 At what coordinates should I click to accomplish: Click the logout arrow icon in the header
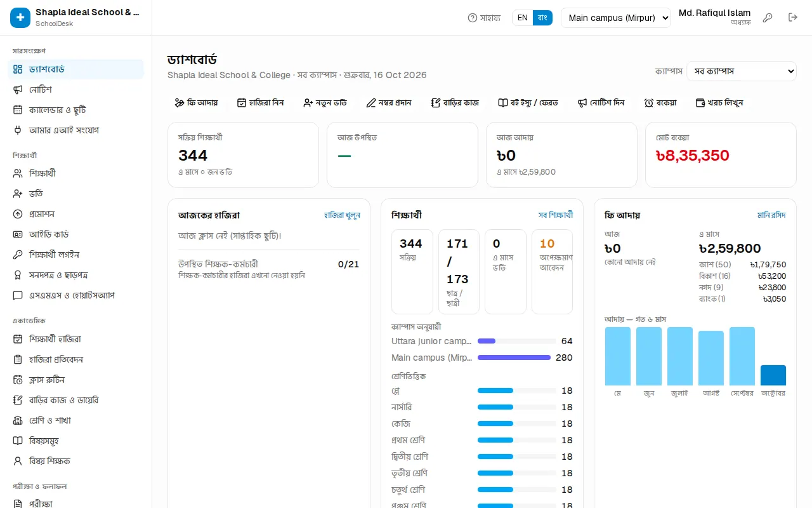pos(793,18)
